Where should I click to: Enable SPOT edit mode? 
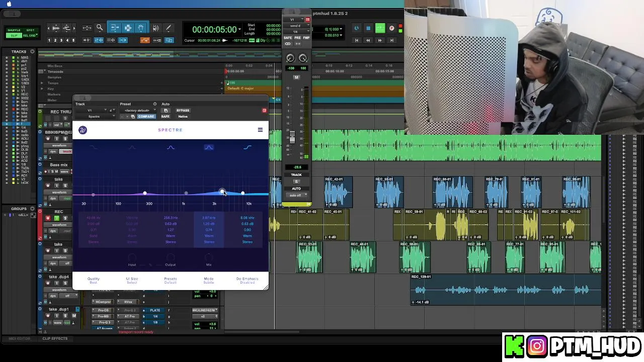30,30
